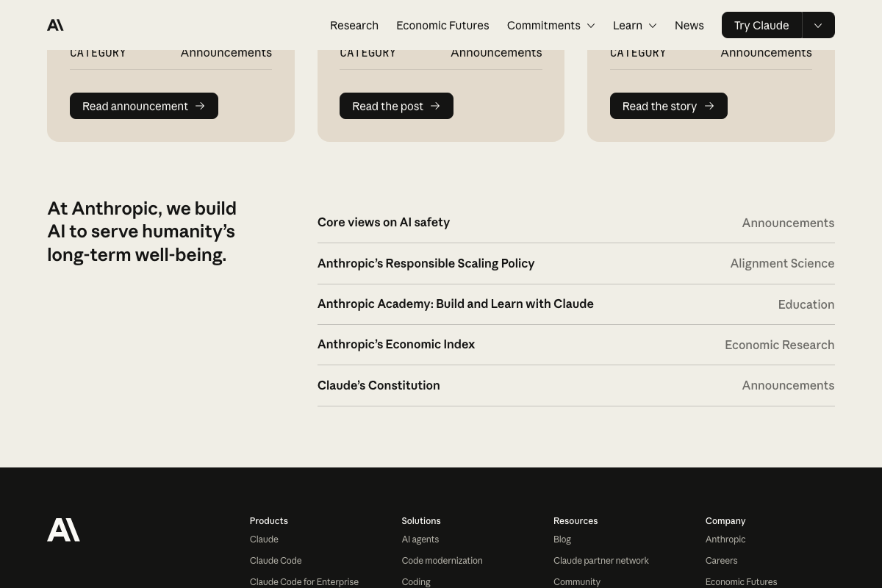Click the Read the story button
This screenshot has width=882, height=588.
669,106
